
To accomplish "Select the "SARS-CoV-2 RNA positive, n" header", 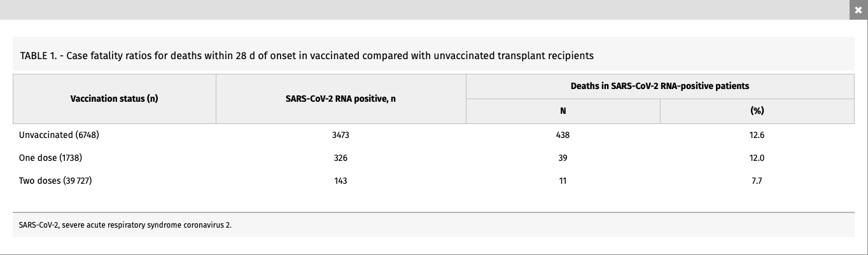I will 341,99.
